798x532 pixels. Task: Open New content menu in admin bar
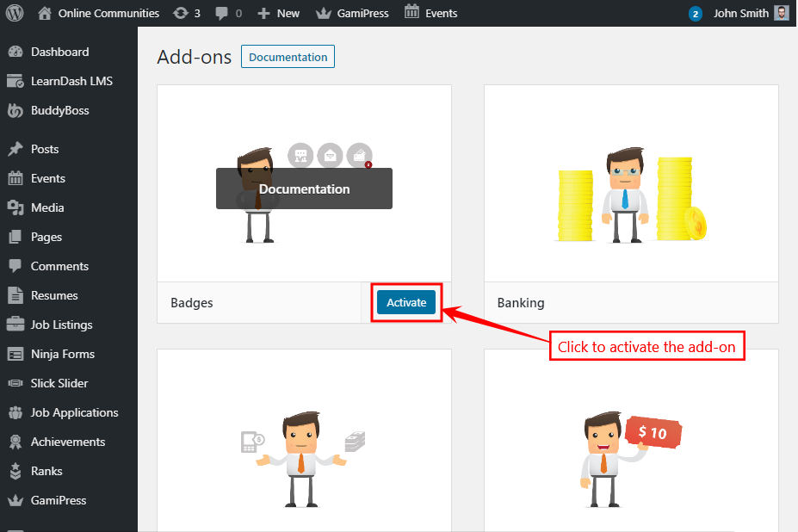click(x=279, y=13)
